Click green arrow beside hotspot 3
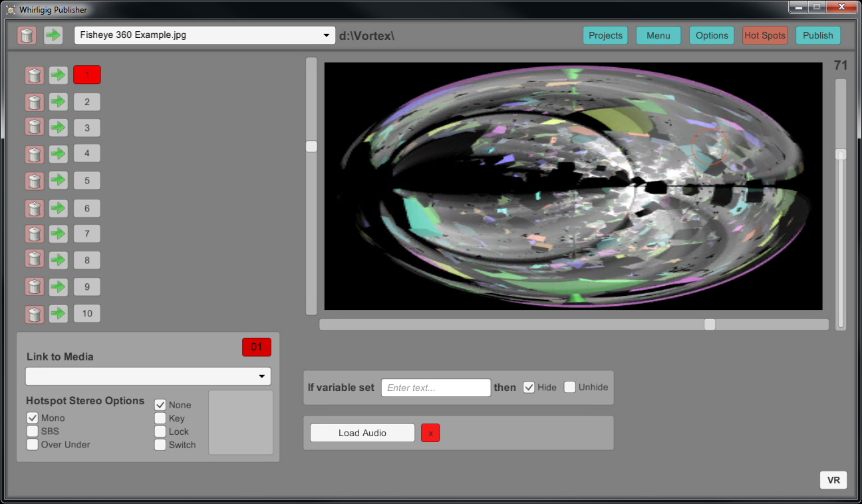Image resolution: width=862 pixels, height=504 pixels. (59, 127)
